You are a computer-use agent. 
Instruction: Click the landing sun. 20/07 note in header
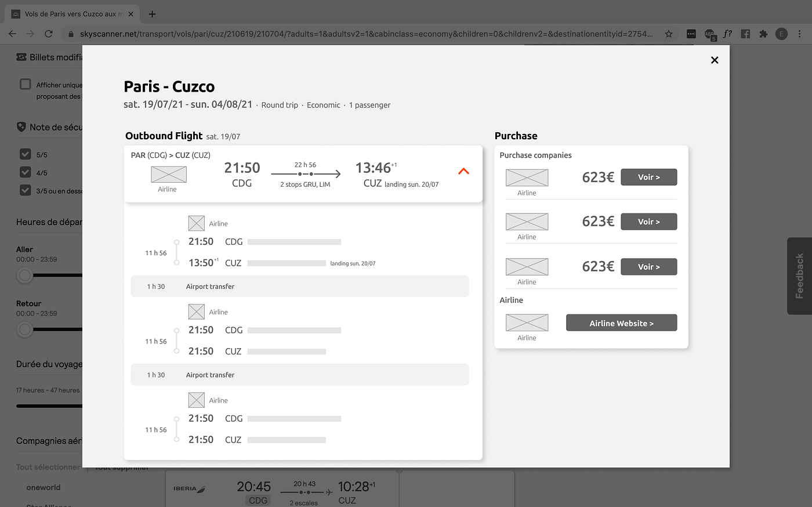coord(412,184)
